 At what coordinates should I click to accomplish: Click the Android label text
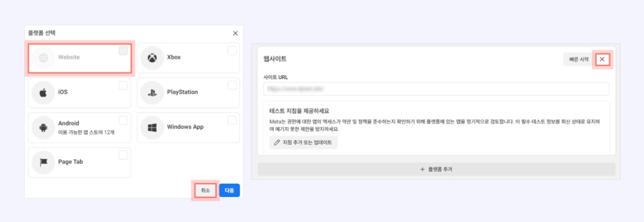pos(69,123)
